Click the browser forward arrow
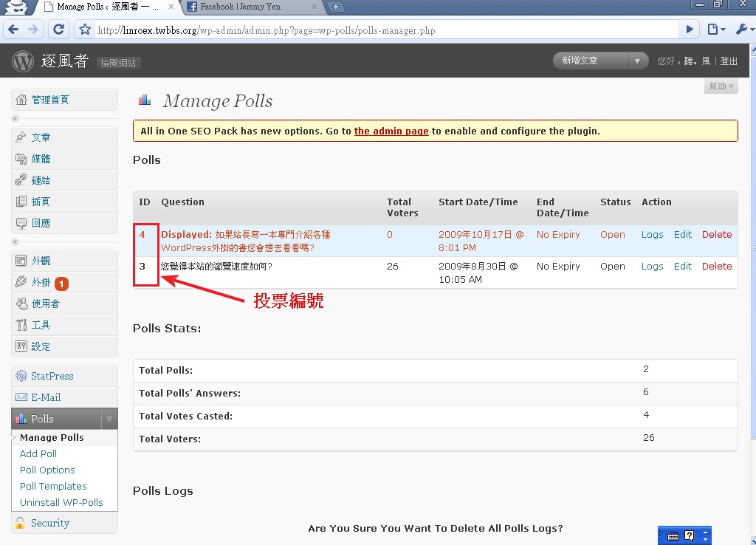Image resolution: width=756 pixels, height=545 pixels. click(33, 30)
